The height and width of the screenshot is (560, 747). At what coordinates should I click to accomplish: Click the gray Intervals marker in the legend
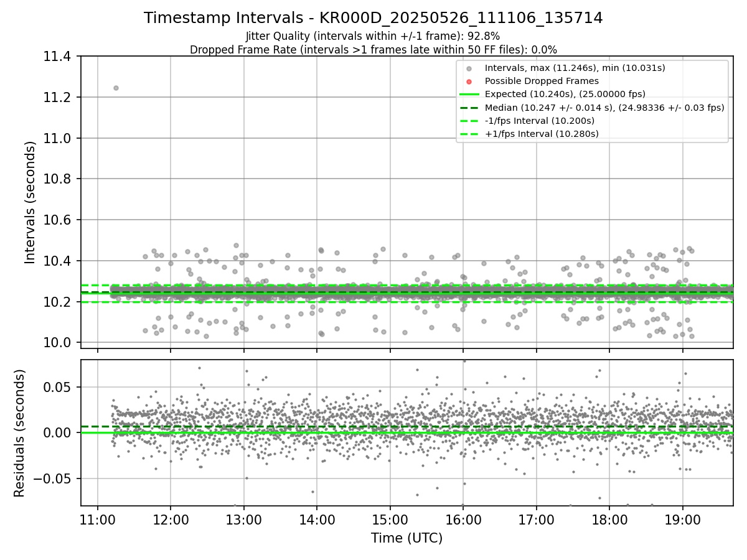click(x=469, y=68)
